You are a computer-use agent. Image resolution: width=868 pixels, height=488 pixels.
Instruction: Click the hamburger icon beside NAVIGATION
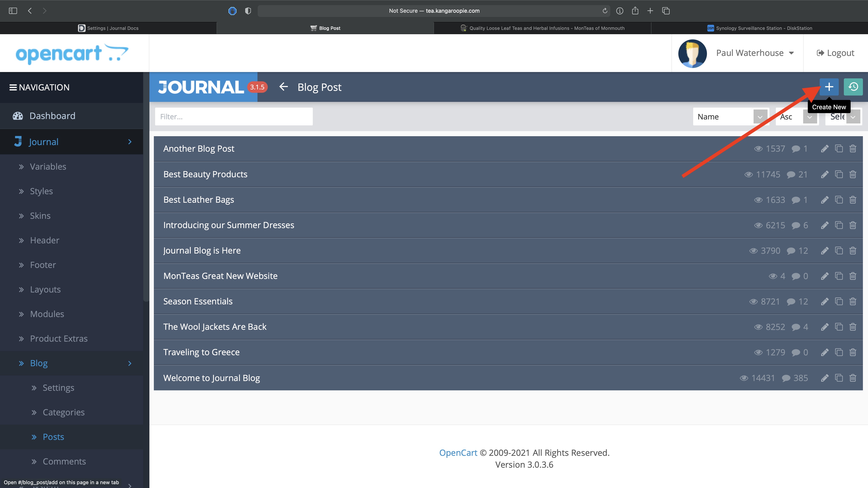pyautogui.click(x=13, y=87)
